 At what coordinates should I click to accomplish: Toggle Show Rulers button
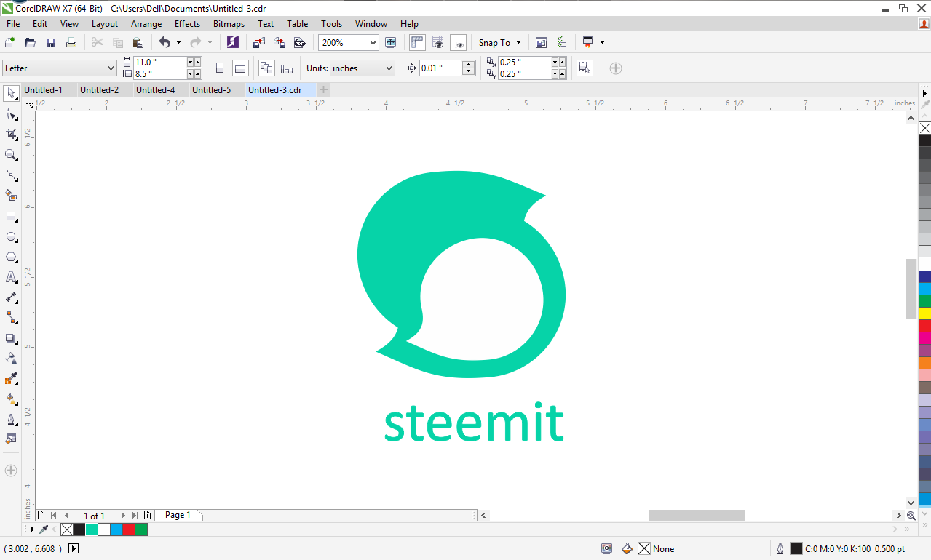pos(417,43)
